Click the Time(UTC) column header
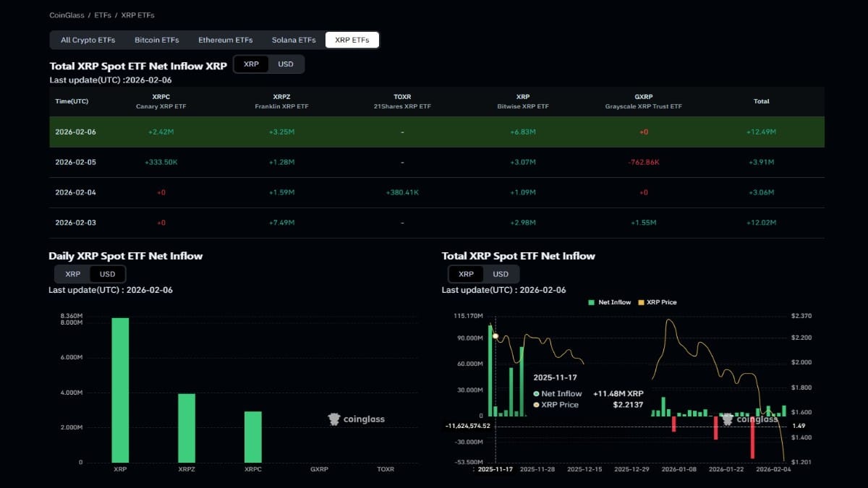The height and width of the screenshot is (488, 868). coord(72,102)
